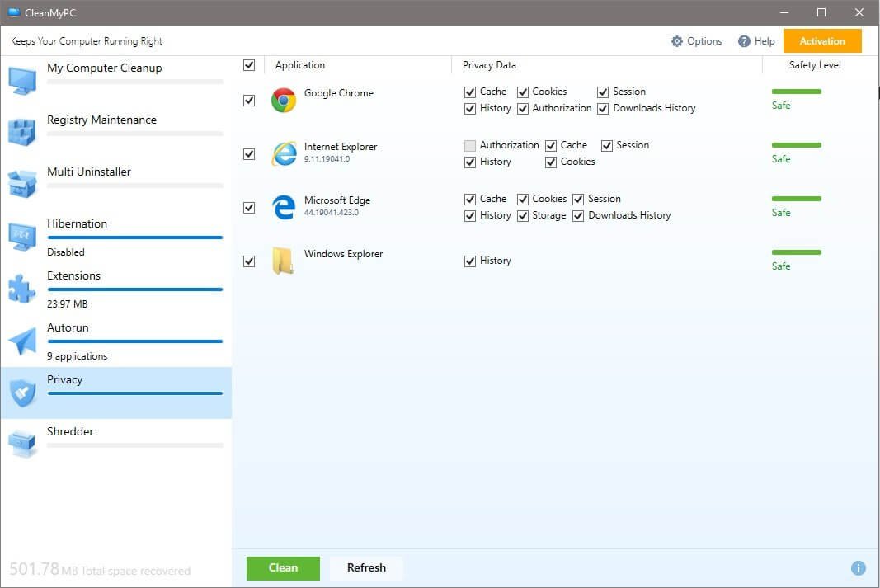
Task: Uncheck Cache for Google Chrome
Action: (470, 92)
